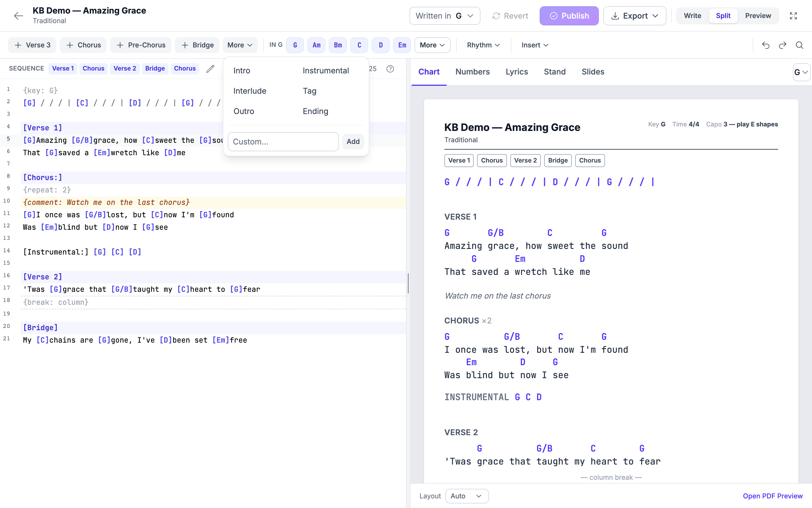Viewport: 812px width, 508px height.
Task: Insert the Bm chord chip
Action: [338, 45]
